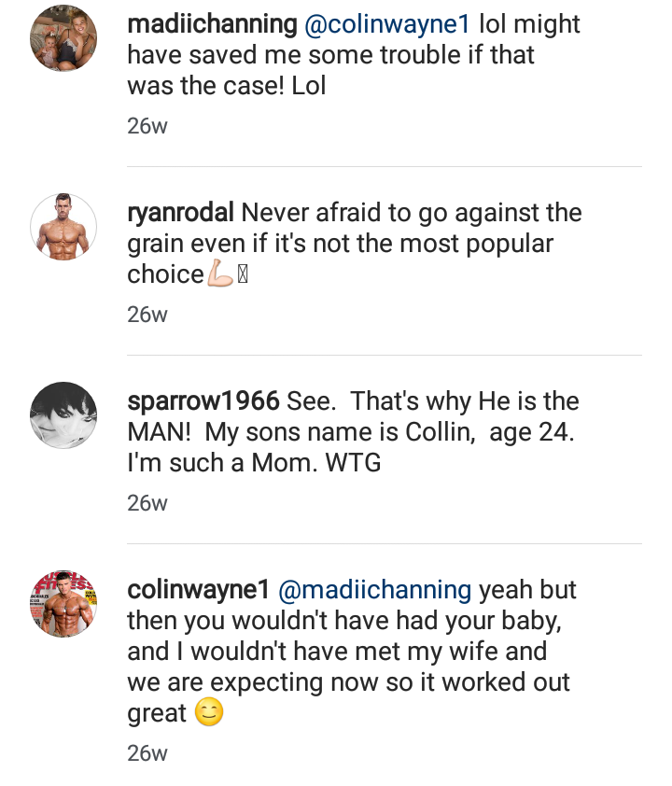Tap sparrow1966's black-and-white avatar
Image resolution: width=672 pixels, height=786 pixels.
tap(63, 415)
